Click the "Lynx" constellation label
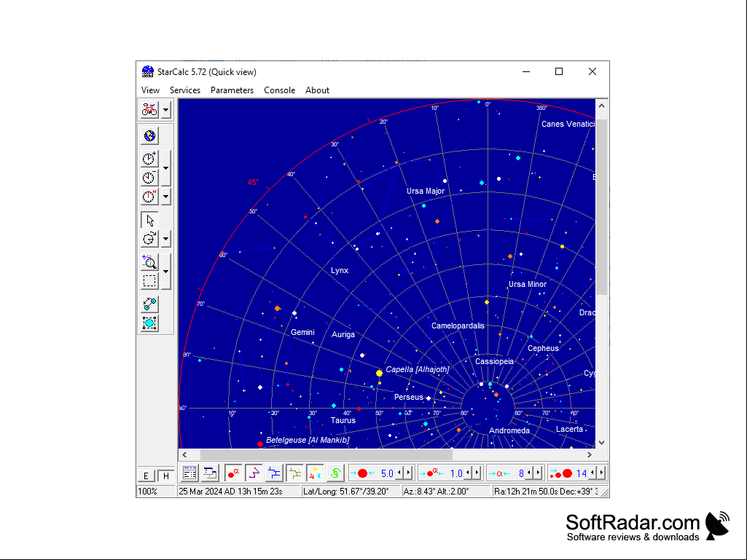Image resolution: width=747 pixels, height=560 pixels. [340, 270]
